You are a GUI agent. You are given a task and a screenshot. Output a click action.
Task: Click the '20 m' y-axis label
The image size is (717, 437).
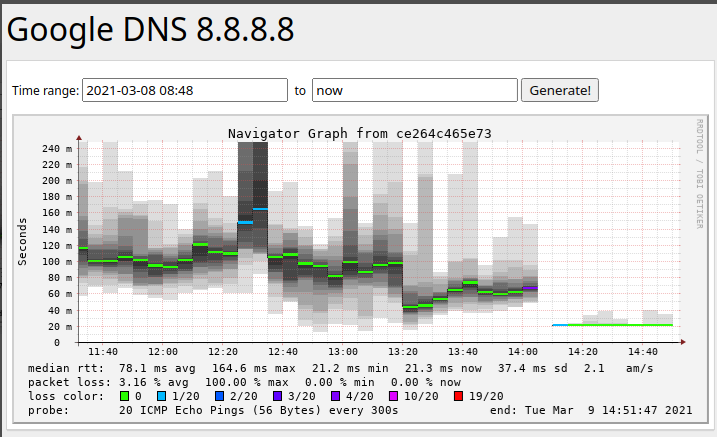click(x=60, y=326)
